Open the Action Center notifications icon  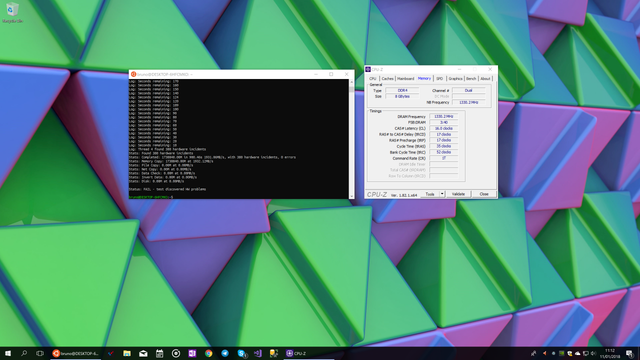click(630, 354)
